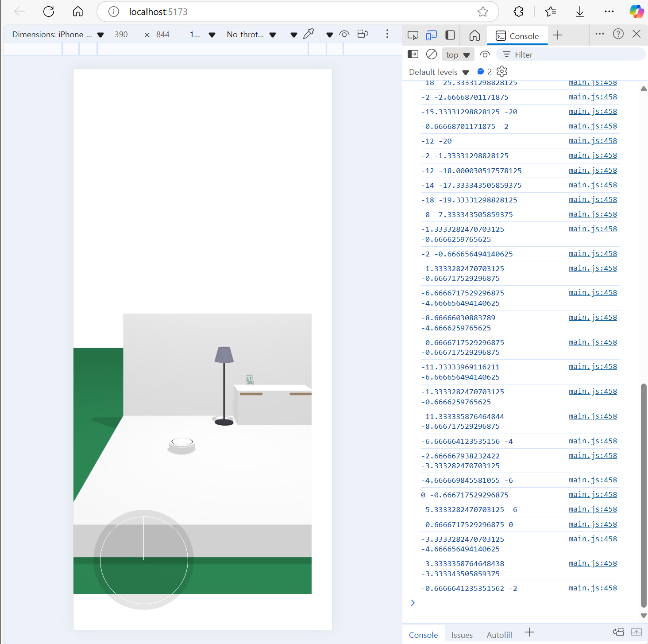Image resolution: width=648 pixels, height=644 pixels.
Task: Refresh the localhost page
Action: point(49,12)
